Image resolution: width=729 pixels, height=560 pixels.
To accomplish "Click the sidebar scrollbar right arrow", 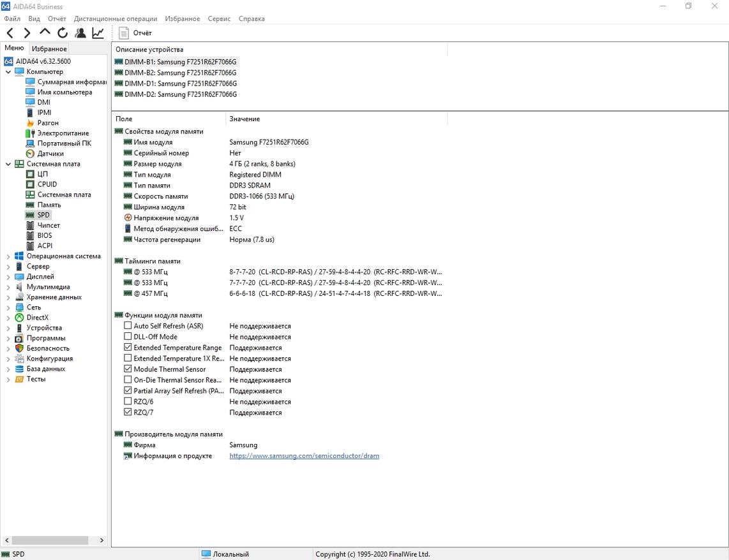I will 102,540.
